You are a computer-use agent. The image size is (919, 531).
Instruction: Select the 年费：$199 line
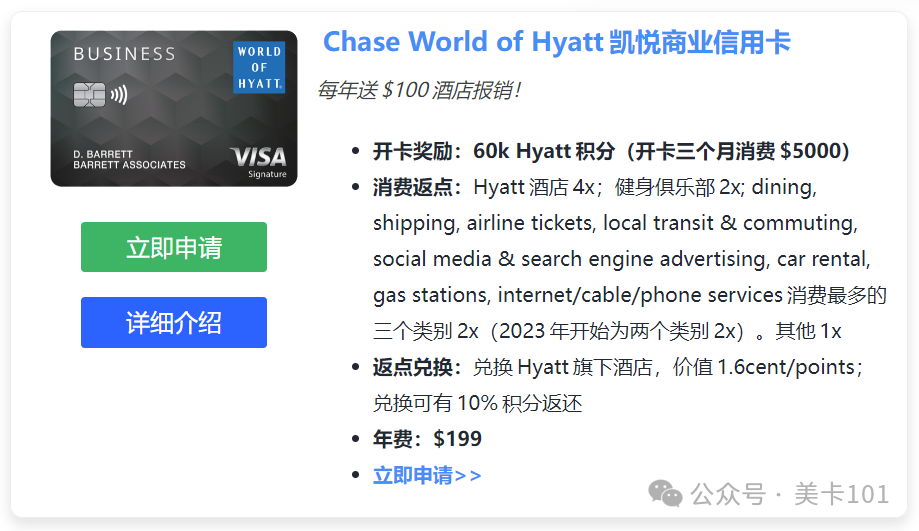click(x=427, y=439)
